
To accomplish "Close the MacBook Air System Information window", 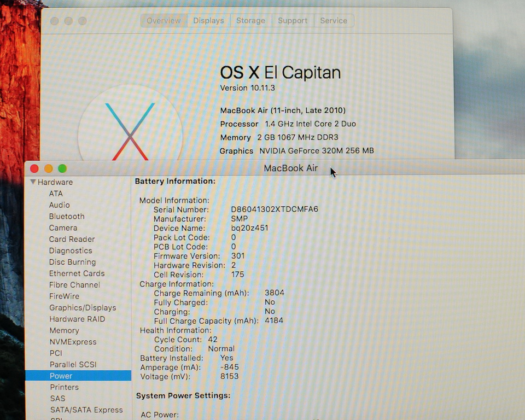I will [x=34, y=168].
